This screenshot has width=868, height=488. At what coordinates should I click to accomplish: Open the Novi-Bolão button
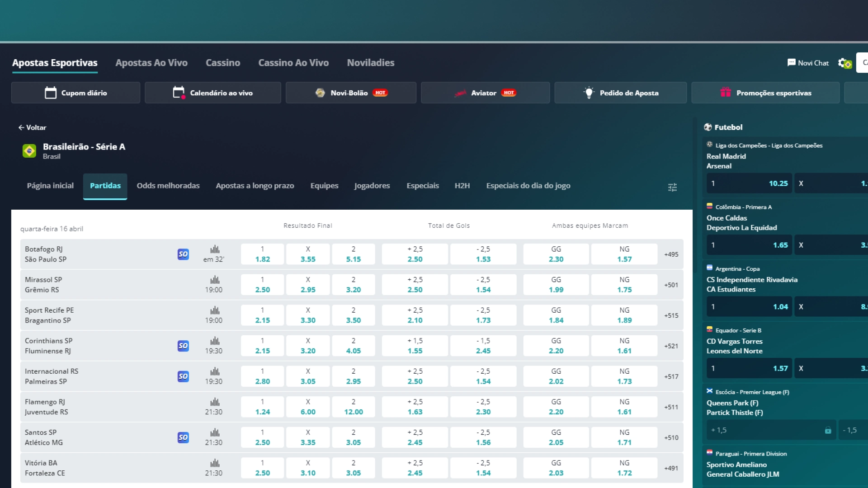point(351,93)
